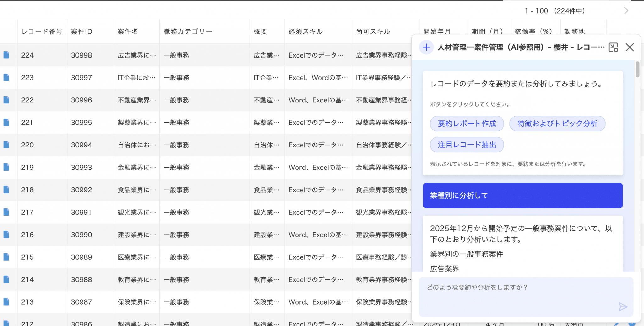Screen dimensions: 644x326
Task: Click the shrink panel icon in AI panel header
Action: pos(613,47)
